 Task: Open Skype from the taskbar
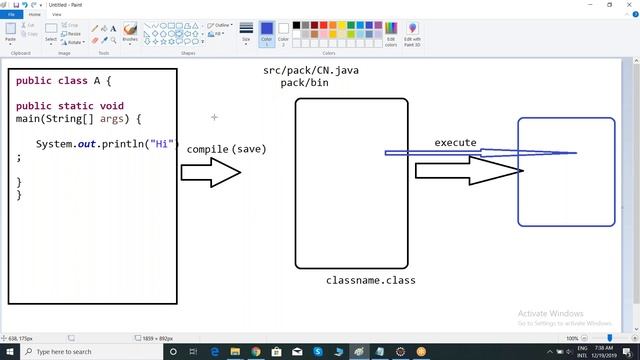tap(318, 351)
